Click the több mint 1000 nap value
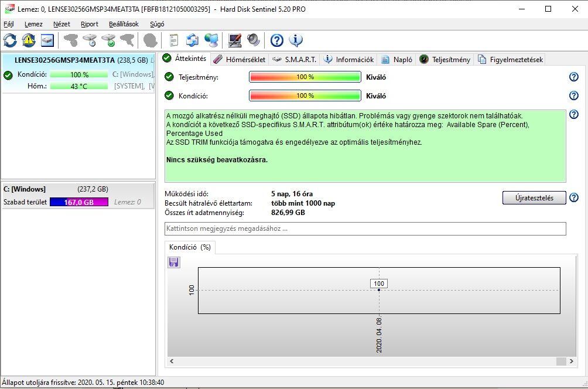Image resolution: width=588 pixels, height=389 pixels. [x=303, y=203]
